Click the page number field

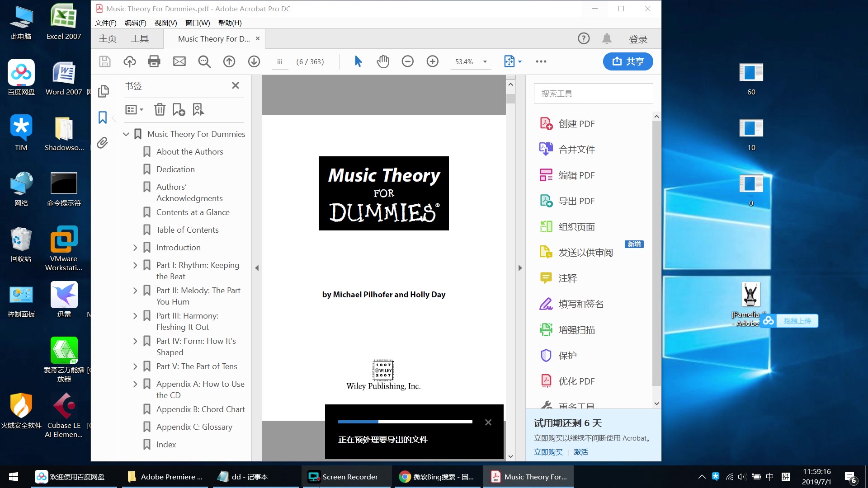[280, 62]
